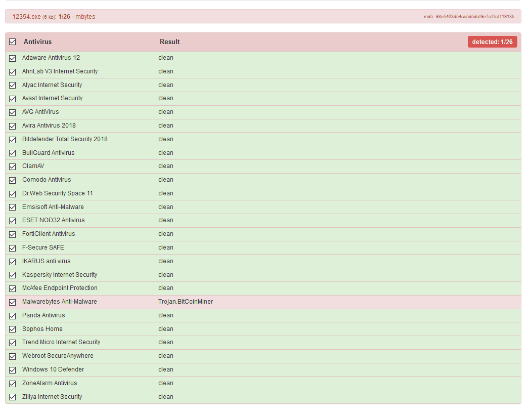
Task: Toggle the Bitdefender Total Security 2018 checkbox
Action: click(x=13, y=140)
